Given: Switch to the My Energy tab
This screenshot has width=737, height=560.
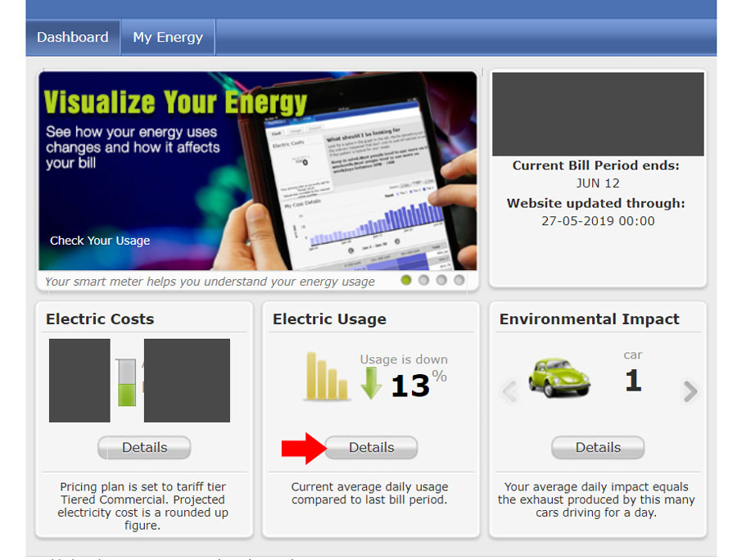Looking at the screenshot, I should pos(168,37).
